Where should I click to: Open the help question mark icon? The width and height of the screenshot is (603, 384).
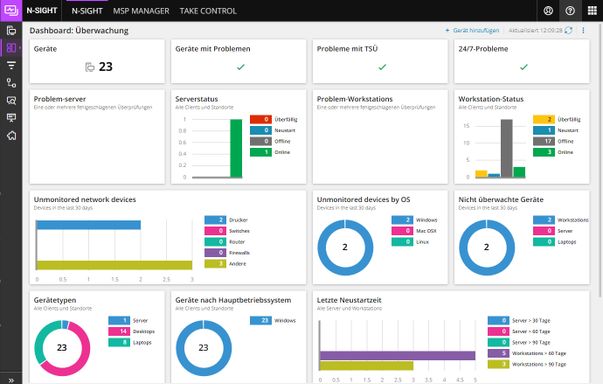pos(570,11)
